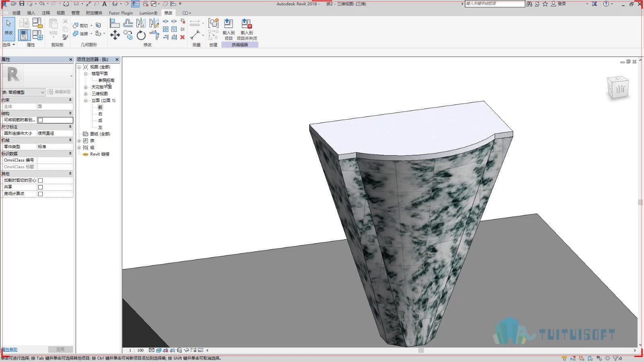Toggle the 共享 (Shared) checkbox

[40, 187]
